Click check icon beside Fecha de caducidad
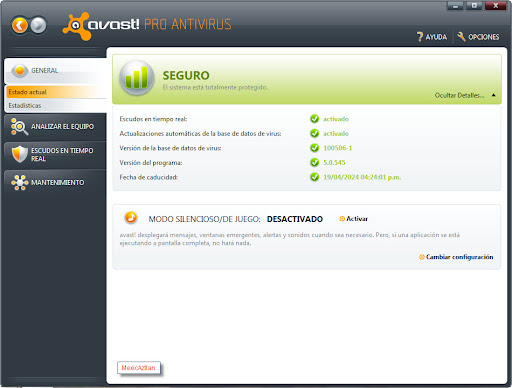The width and height of the screenshot is (512, 388). [x=314, y=177]
